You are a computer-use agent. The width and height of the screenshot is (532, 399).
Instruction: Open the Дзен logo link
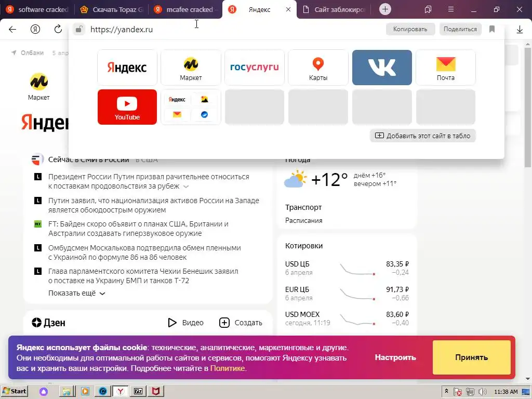coord(48,323)
